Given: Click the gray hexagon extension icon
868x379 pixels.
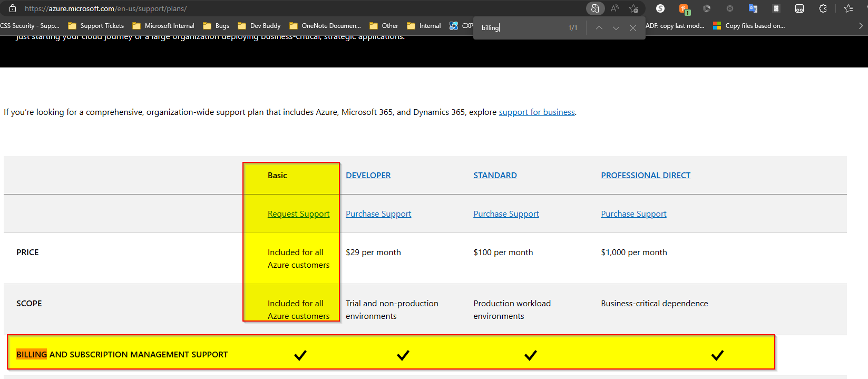Looking at the screenshot, I should pos(707,8).
